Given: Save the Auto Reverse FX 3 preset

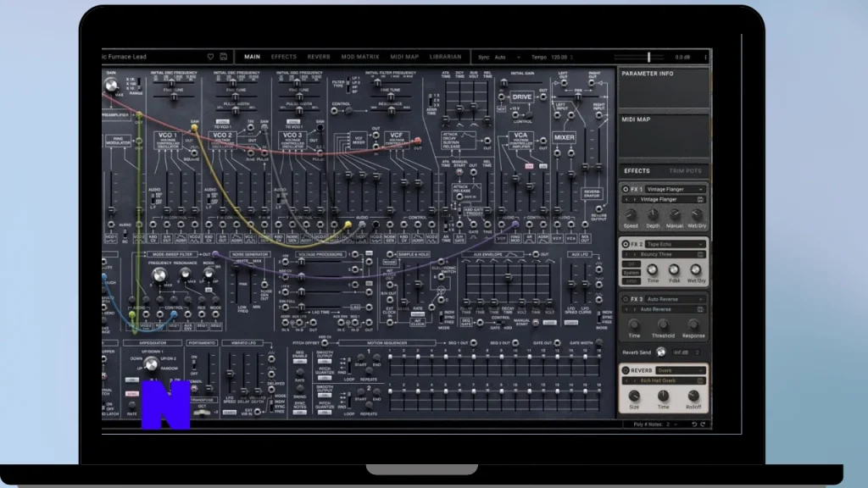Looking at the screenshot, I should [x=700, y=309].
